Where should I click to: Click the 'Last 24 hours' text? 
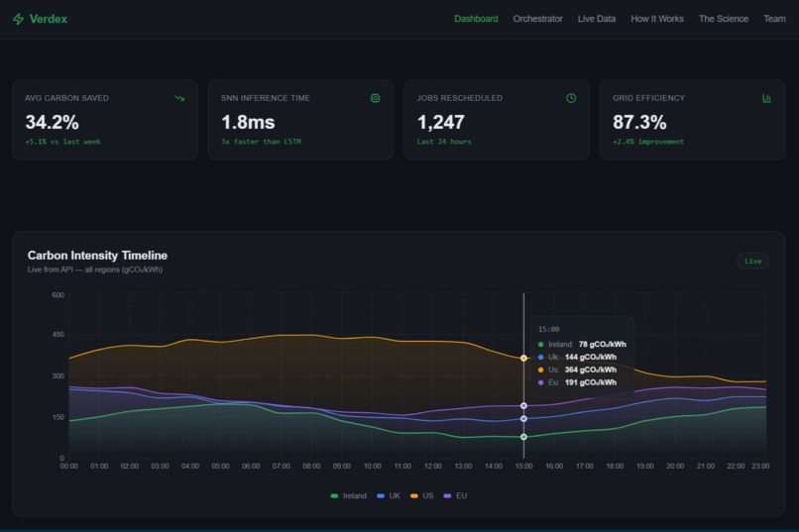[x=444, y=142]
